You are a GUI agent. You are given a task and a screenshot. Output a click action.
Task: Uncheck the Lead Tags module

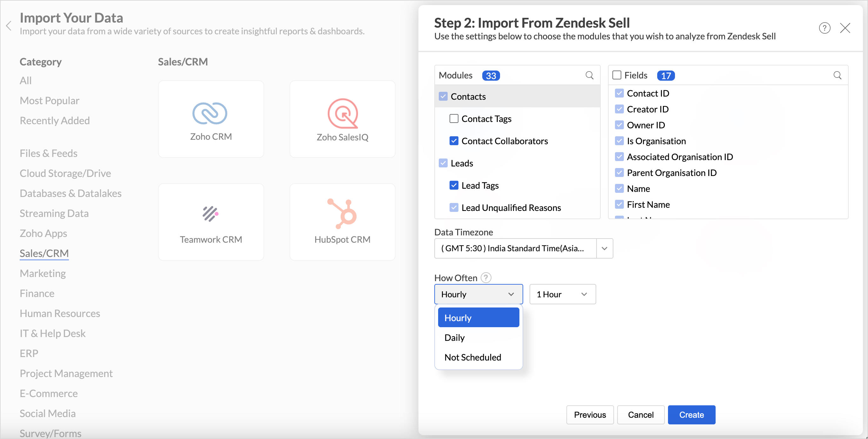454,186
